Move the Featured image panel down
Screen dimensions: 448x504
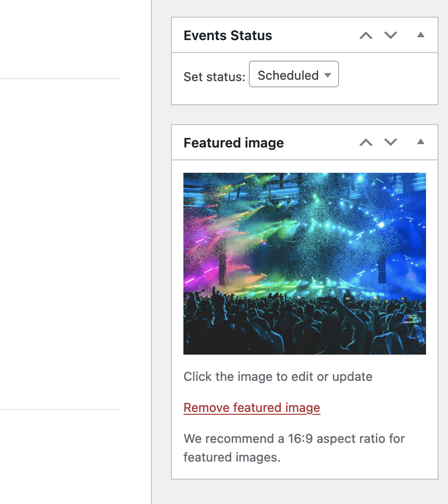coord(391,143)
